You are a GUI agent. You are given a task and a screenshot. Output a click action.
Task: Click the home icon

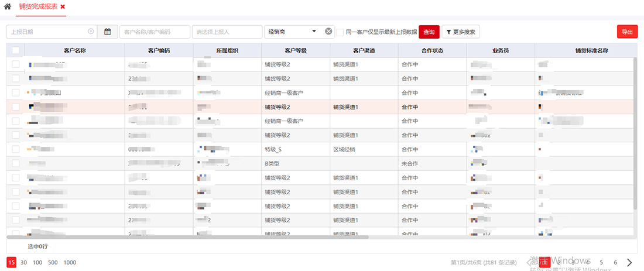point(8,6)
